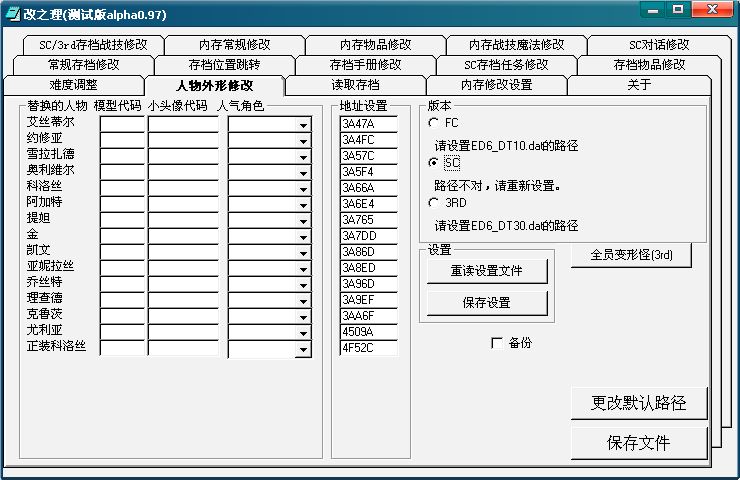Open the 内存修改设置 tab
This screenshot has height=480, width=740.
tap(496, 85)
